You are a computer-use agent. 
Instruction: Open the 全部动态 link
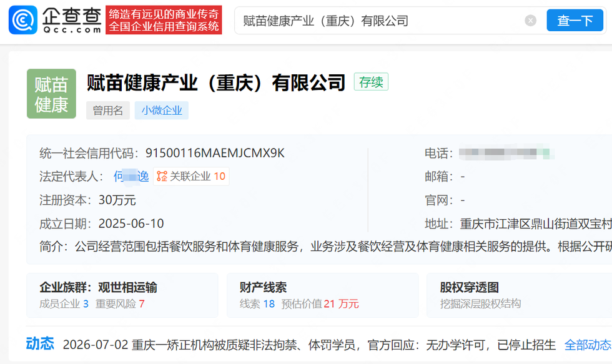tap(588, 345)
